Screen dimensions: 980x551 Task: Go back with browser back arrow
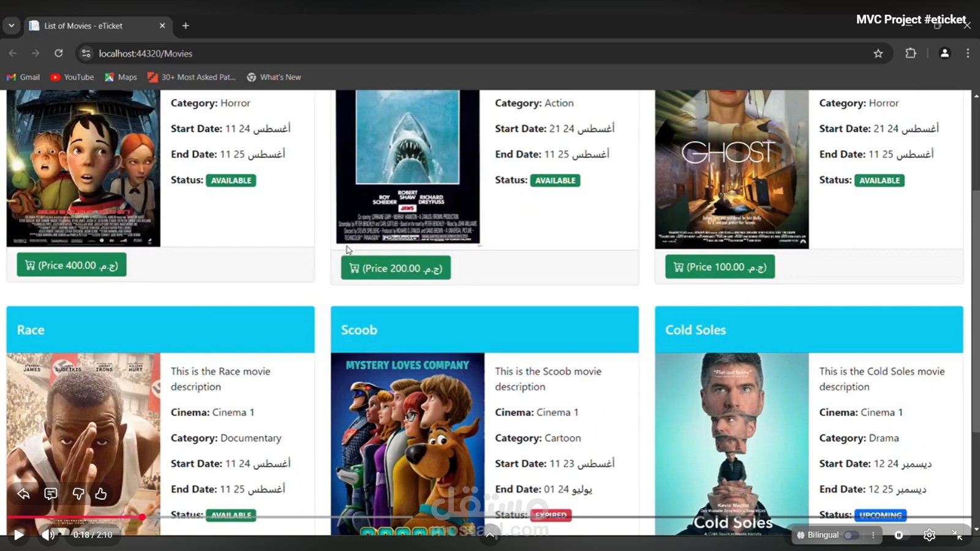click(x=13, y=53)
